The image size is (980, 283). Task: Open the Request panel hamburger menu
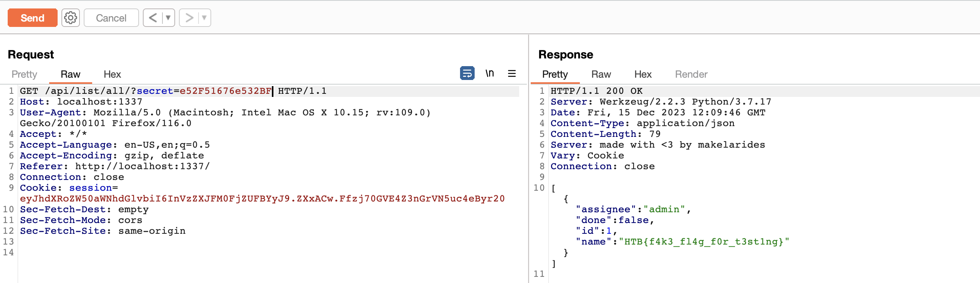(x=512, y=73)
